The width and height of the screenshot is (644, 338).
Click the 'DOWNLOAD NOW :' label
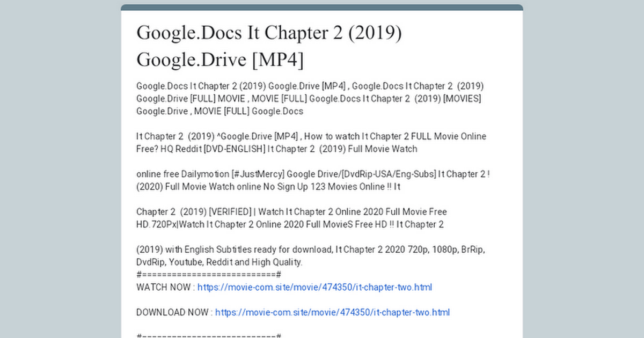[x=174, y=312]
